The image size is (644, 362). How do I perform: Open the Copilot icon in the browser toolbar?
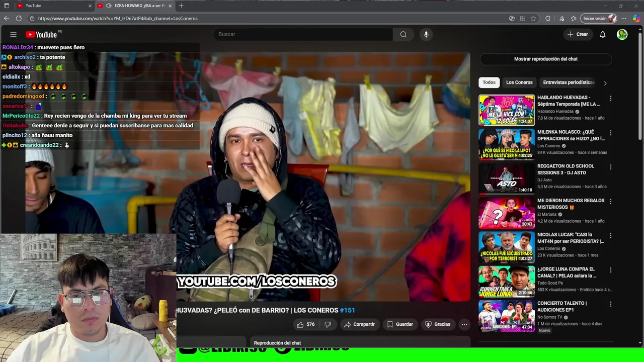[636, 19]
